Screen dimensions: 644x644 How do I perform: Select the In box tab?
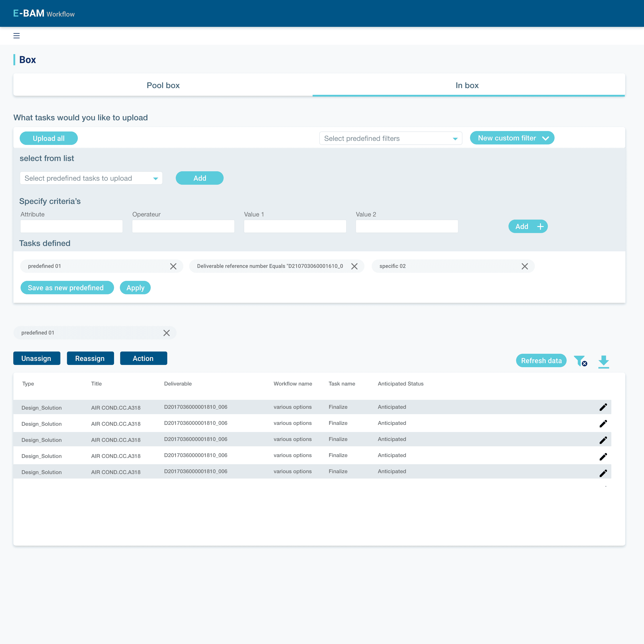(x=467, y=85)
